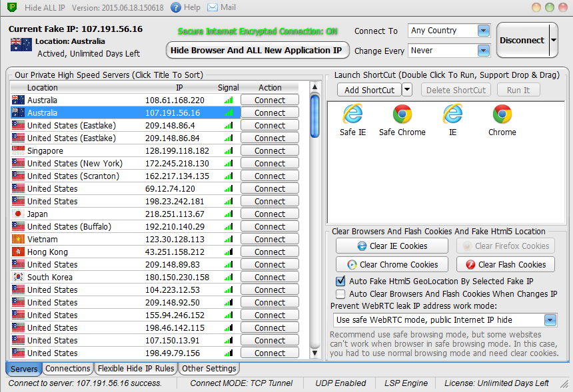Open the Connect To country dropdown
Viewport: 573px width, 392px height.
tap(483, 31)
